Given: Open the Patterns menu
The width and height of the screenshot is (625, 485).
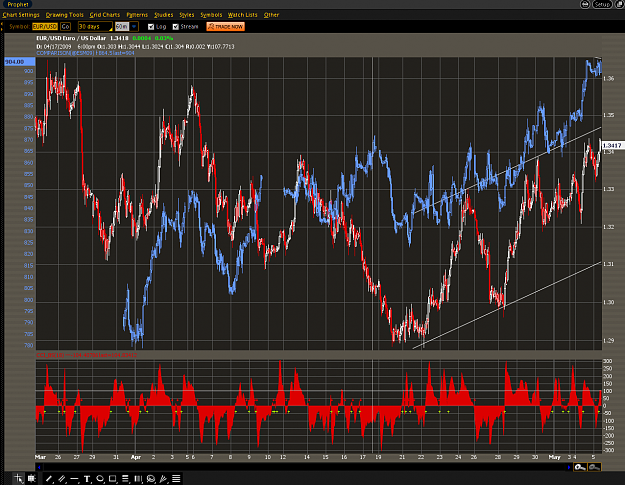Looking at the screenshot, I should pos(137,15).
